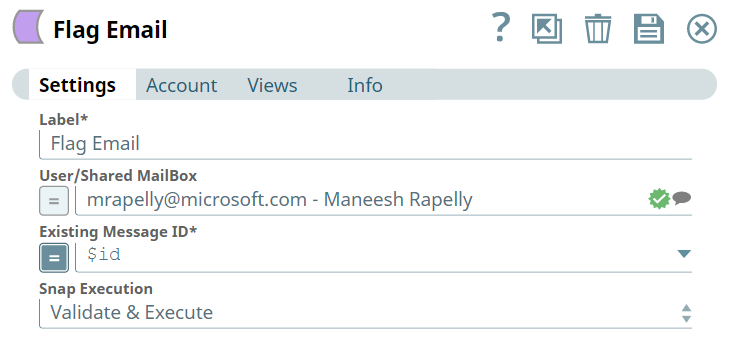The height and width of the screenshot is (362, 733).
Task: Expand the Existing Message ID dropdown arrow
Action: click(x=684, y=254)
